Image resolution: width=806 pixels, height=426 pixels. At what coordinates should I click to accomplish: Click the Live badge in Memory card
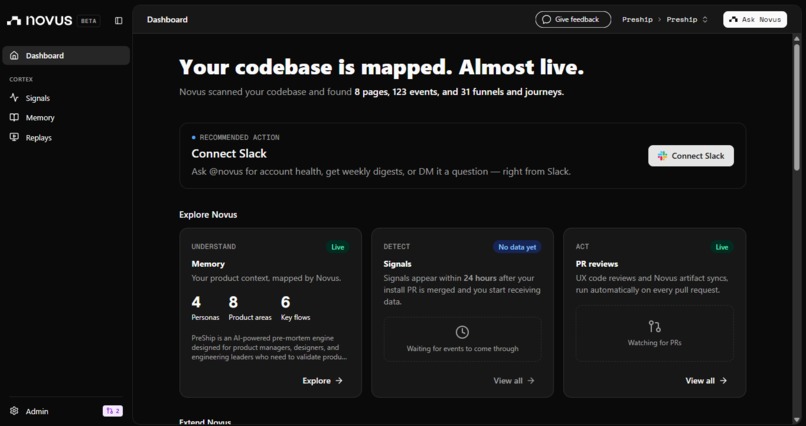(x=338, y=247)
